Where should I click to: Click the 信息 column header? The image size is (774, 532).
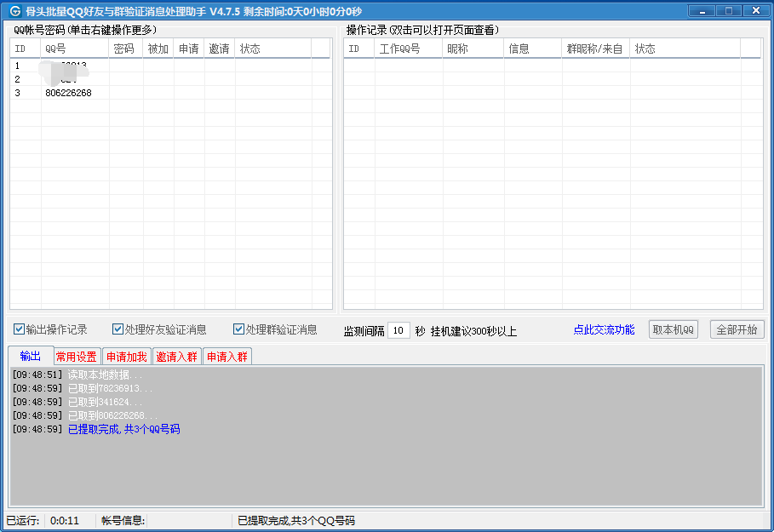point(533,49)
